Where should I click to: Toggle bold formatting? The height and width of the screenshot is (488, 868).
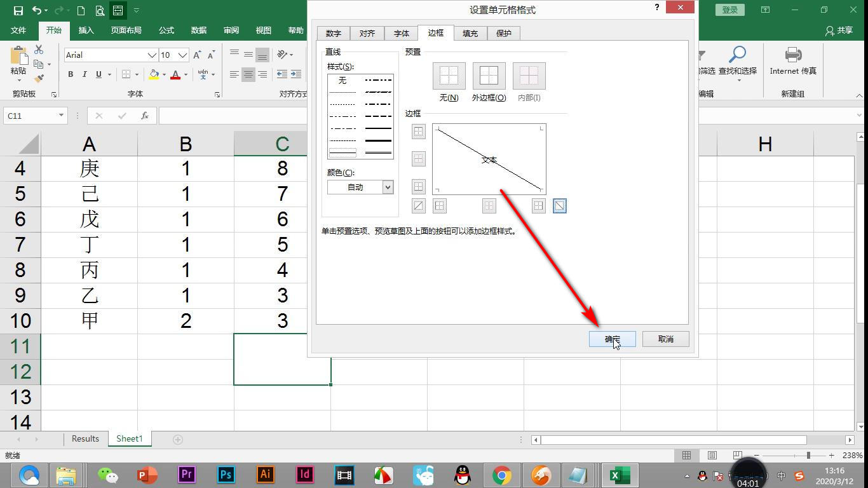click(x=70, y=74)
